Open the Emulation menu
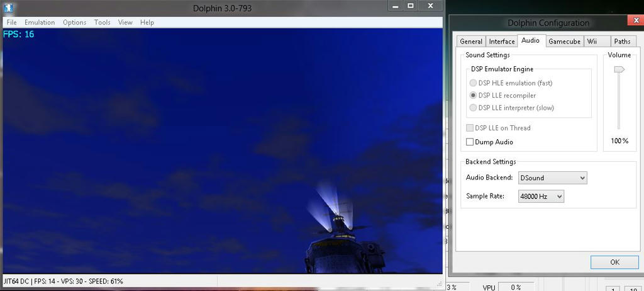 (x=40, y=22)
